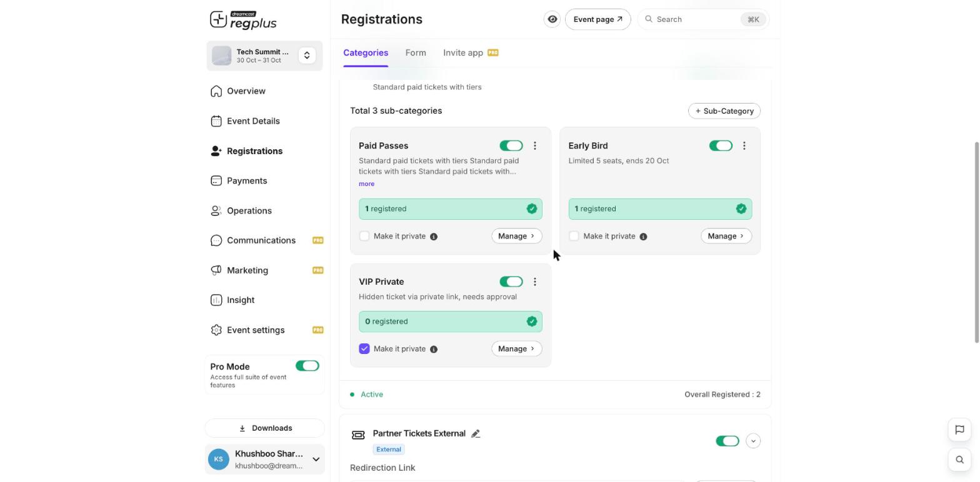Click info icon beside VIP Private private option
The image size is (980, 482).
pyautogui.click(x=434, y=349)
